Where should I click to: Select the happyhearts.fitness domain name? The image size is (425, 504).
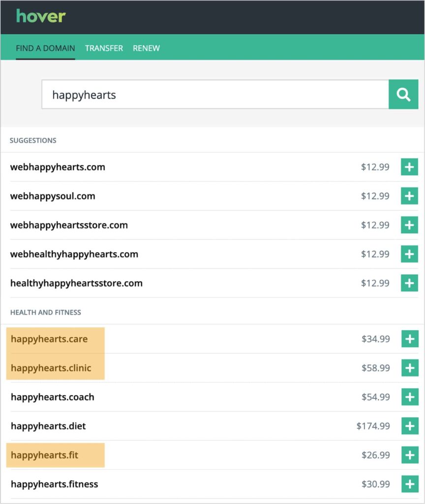(55, 484)
